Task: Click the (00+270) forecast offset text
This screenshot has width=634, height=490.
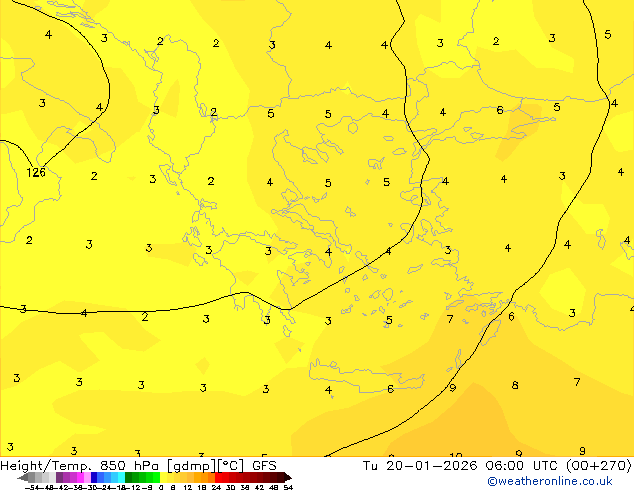Action: tap(598, 466)
